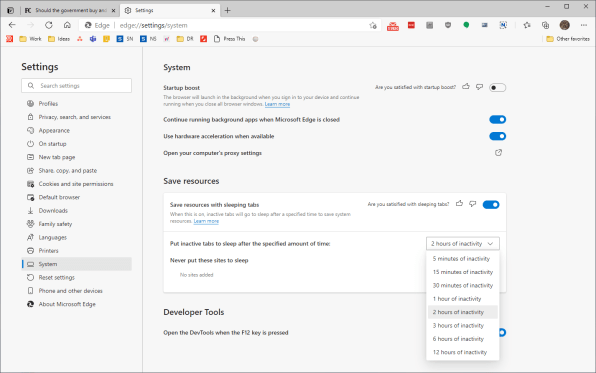
Task: Click Learn more link under sleeping tabs
Action: [x=206, y=221]
